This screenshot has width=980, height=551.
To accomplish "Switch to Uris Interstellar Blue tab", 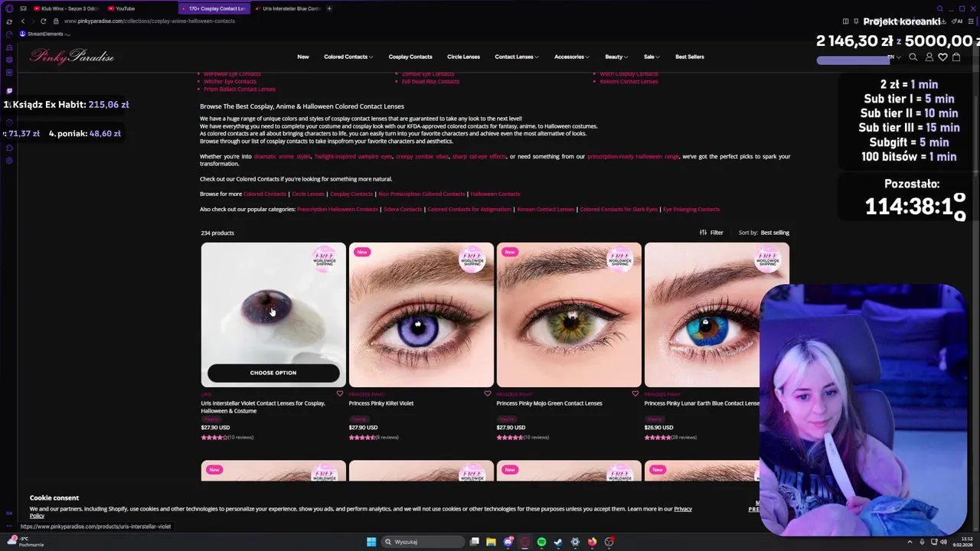I will [x=287, y=8].
